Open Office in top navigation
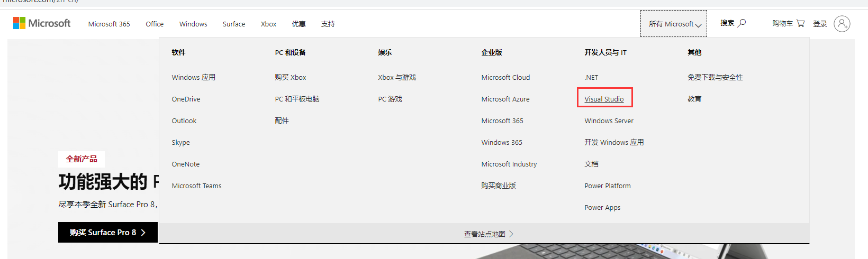The width and height of the screenshot is (868, 259). coord(155,24)
